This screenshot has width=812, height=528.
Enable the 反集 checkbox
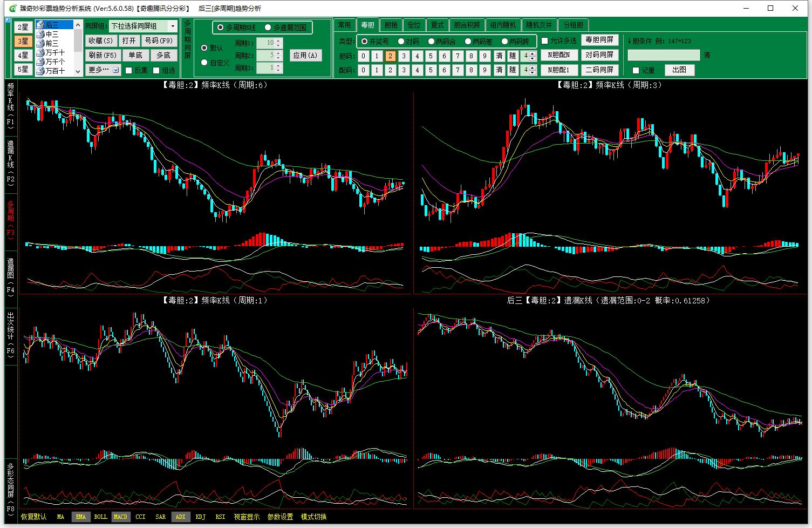coord(129,70)
